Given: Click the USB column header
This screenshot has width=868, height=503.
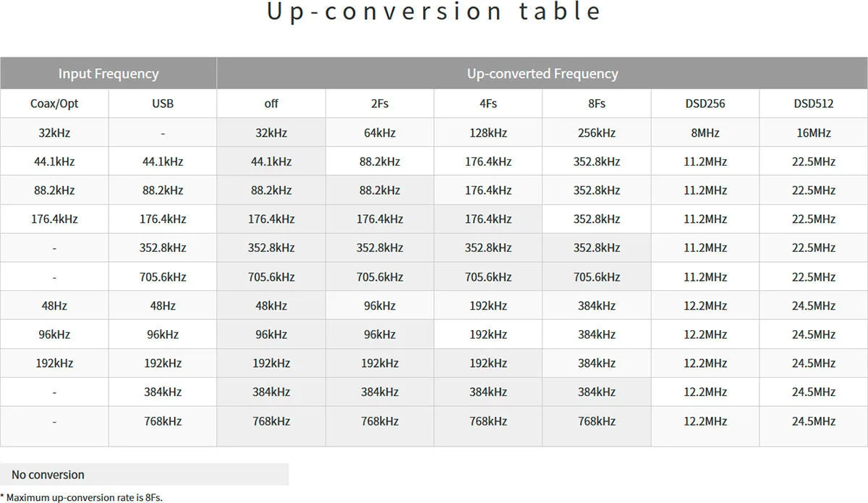Looking at the screenshot, I should 163,103.
